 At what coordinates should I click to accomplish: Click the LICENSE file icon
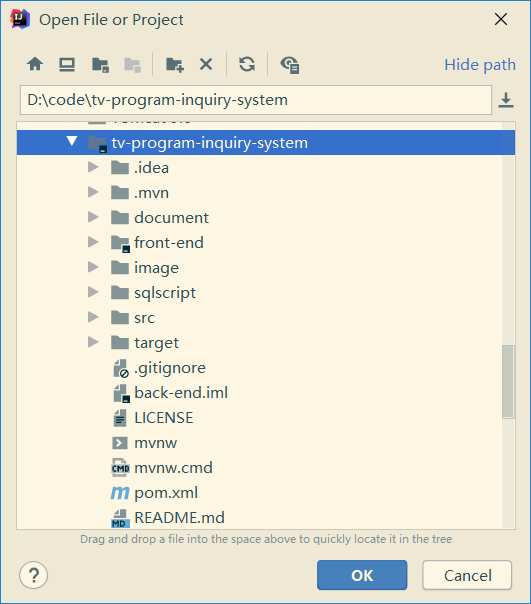point(120,418)
